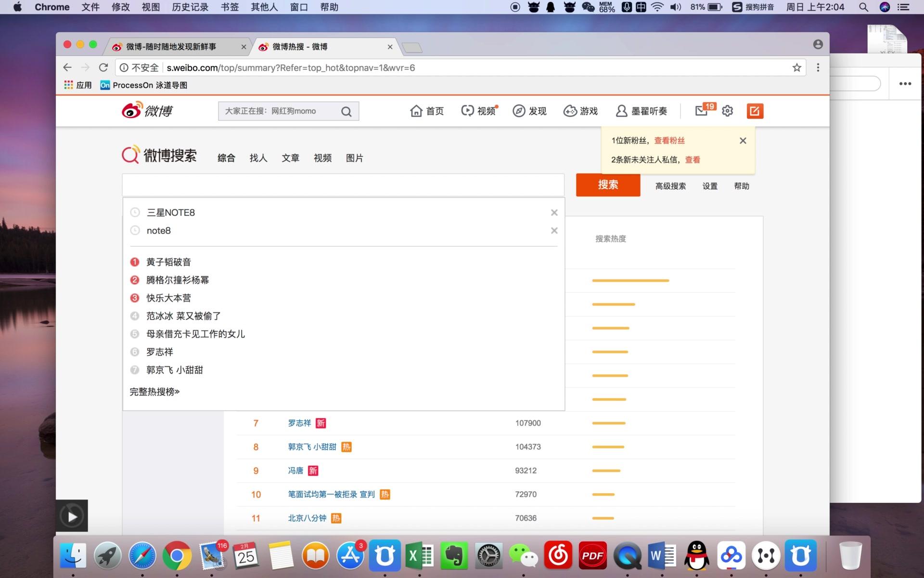
Task: Click the Weibo logo in the header
Action: (x=147, y=110)
